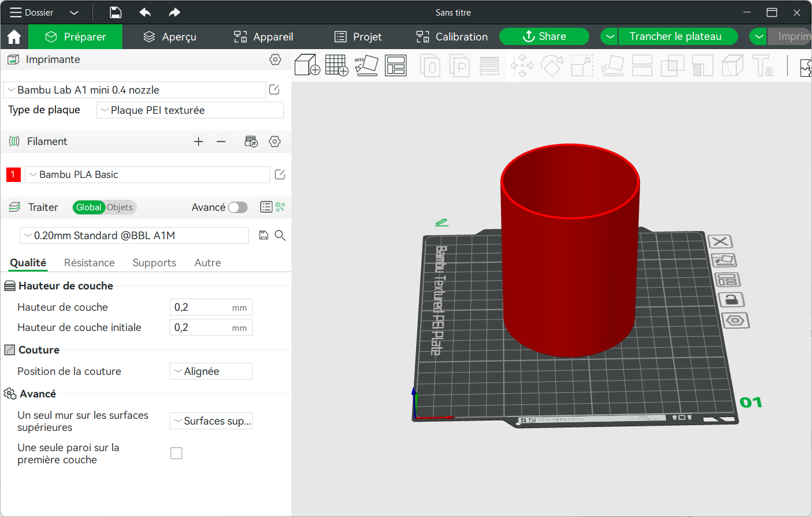This screenshot has height=517, width=812.
Task: Click the Add plate grid icon
Action: click(336, 65)
